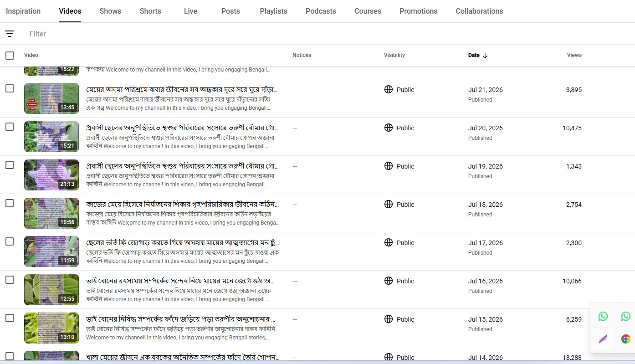This screenshot has width=635, height=364.
Task: Switch to the Collaborations tab
Action: 479,11
